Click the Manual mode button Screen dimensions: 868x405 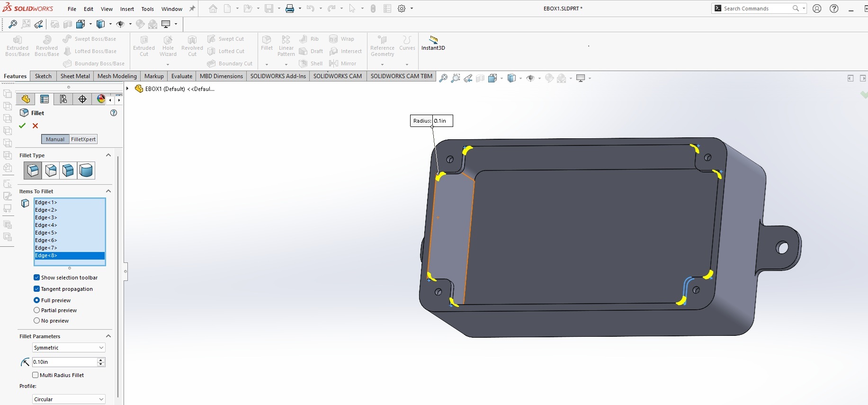click(55, 139)
